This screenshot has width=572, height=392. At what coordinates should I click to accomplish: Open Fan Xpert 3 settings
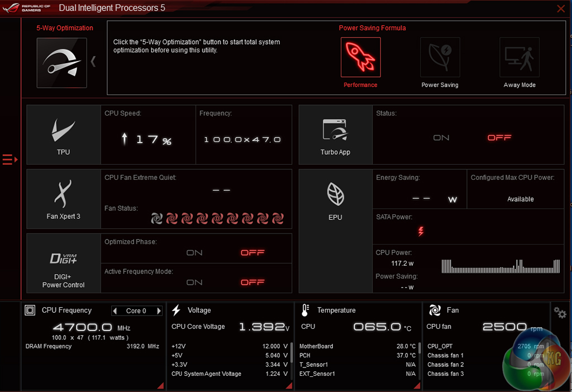click(x=64, y=199)
